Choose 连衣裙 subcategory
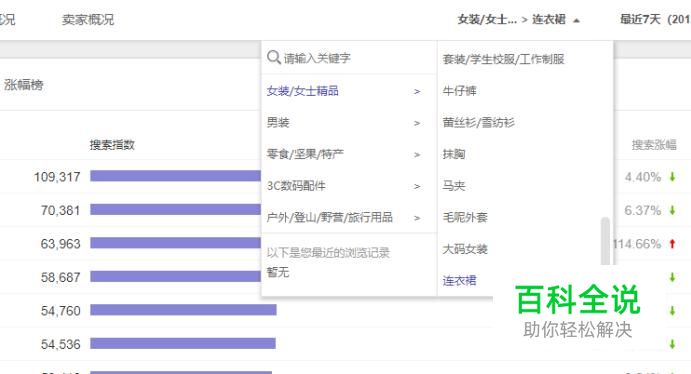Screen dimensions: 691x374 click(459, 281)
